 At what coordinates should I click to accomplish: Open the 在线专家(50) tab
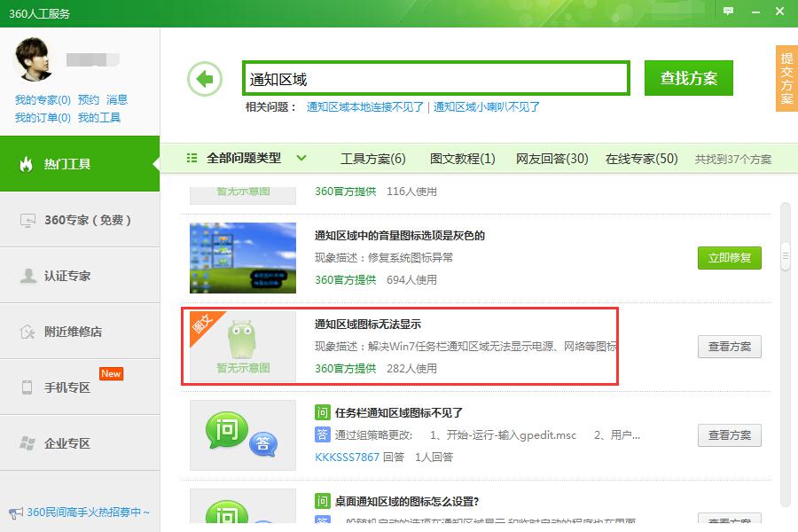tap(641, 160)
